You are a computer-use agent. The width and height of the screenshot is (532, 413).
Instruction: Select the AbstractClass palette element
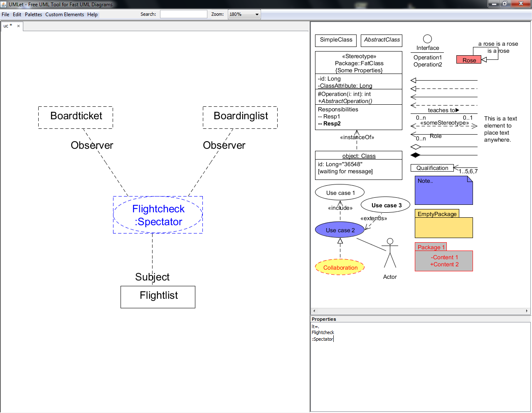click(x=382, y=40)
